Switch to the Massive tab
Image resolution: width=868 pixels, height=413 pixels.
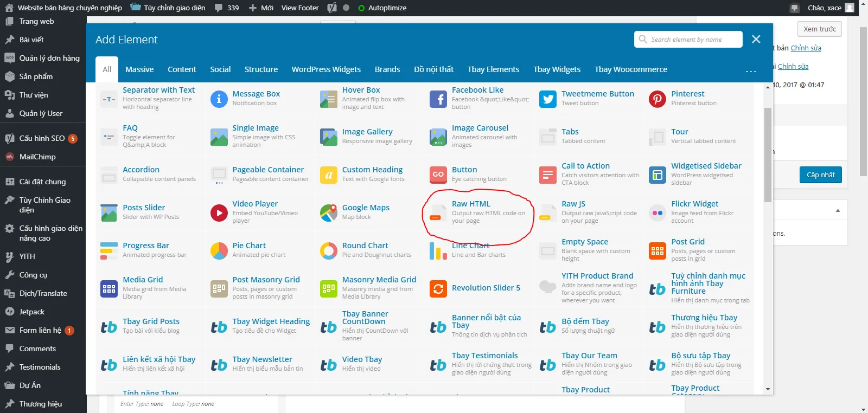139,69
